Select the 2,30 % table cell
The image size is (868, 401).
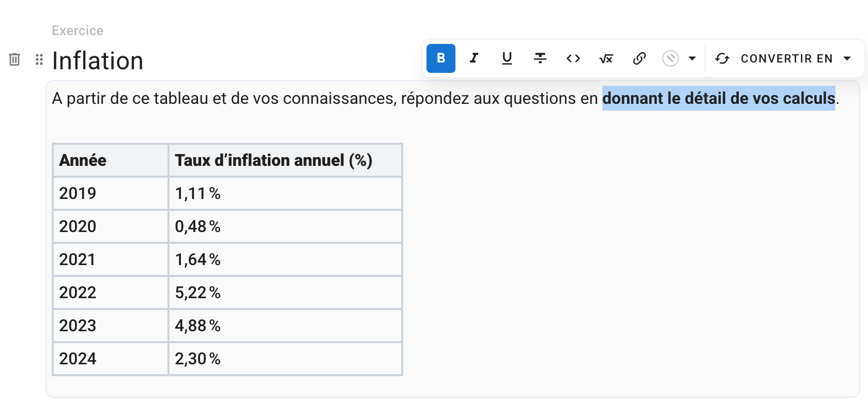point(285,359)
